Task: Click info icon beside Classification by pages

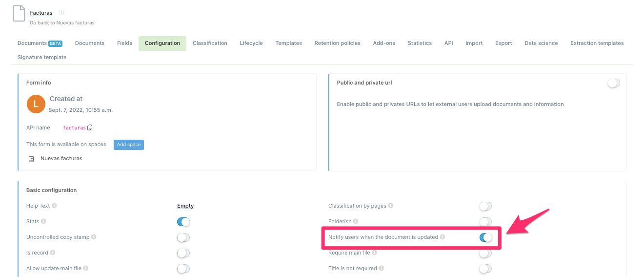Action: coord(391,206)
